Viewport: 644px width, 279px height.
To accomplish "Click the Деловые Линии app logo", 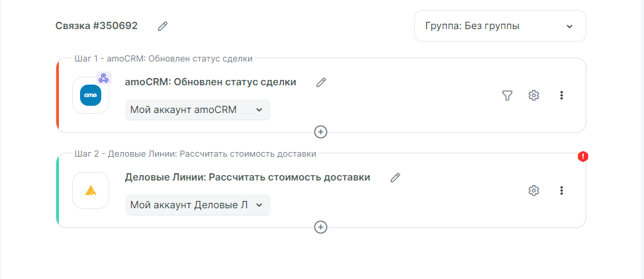I will (x=91, y=190).
